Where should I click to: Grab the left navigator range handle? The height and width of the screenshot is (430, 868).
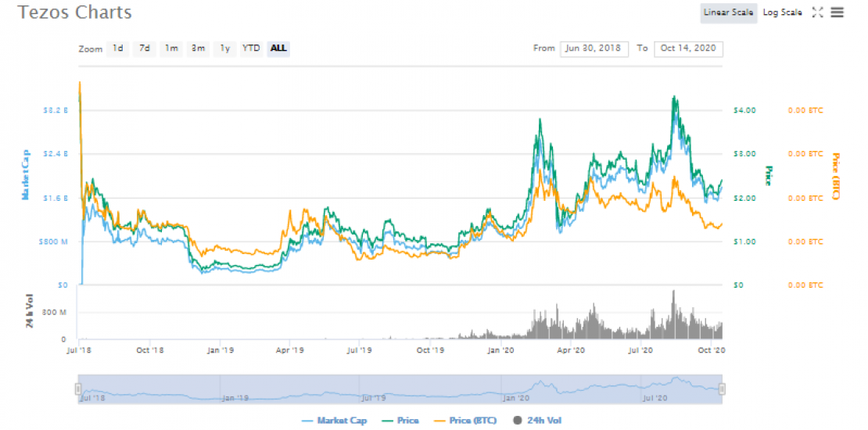78,389
